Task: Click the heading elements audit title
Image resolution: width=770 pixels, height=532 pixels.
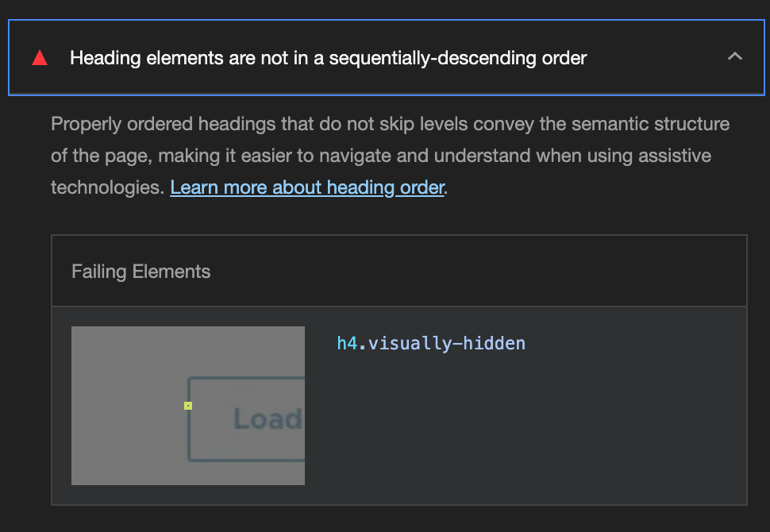Action: [328, 58]
